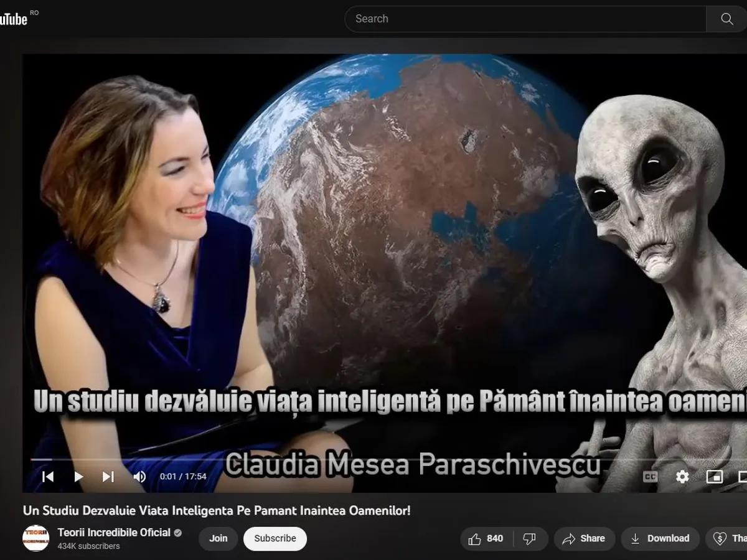Open Teorii Incredibile Oficial channel avatar
The image size is (747, 560).
click(35, 538)
